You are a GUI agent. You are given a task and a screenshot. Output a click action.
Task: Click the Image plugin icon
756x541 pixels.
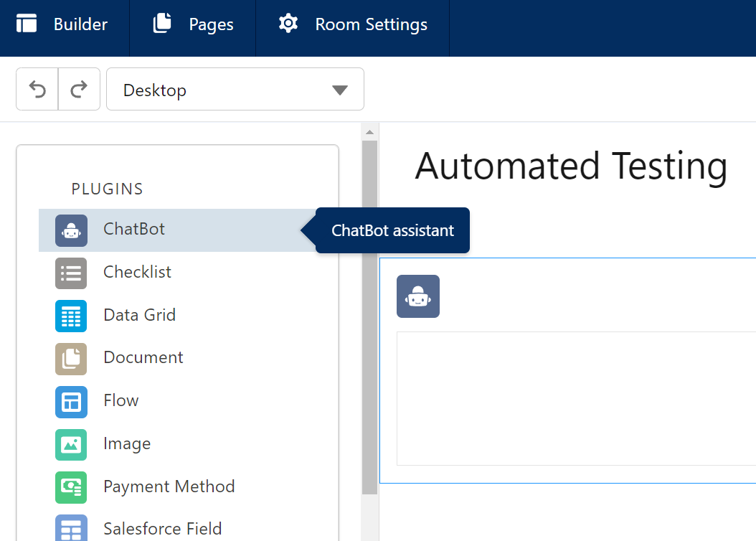71,445
